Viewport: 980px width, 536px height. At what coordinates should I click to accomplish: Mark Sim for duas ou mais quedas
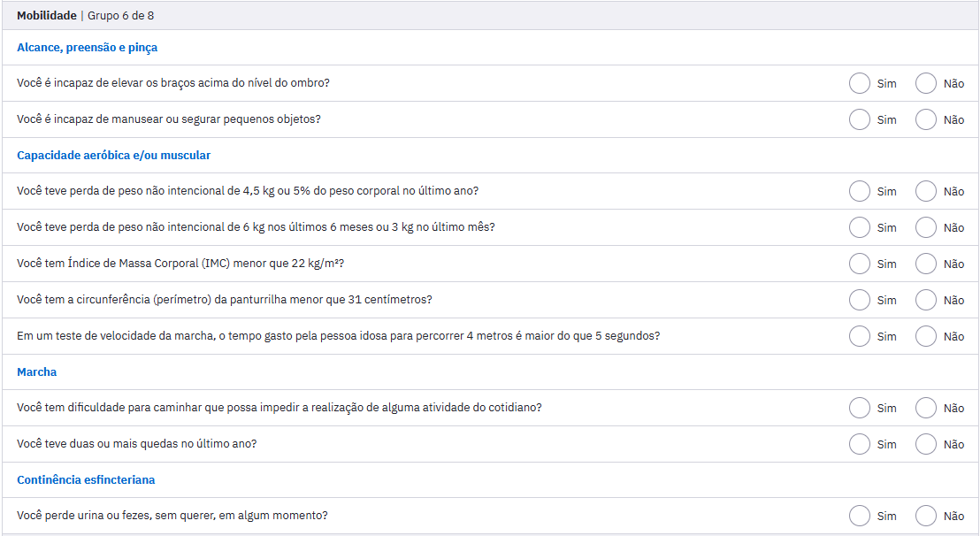coord(860,444)
